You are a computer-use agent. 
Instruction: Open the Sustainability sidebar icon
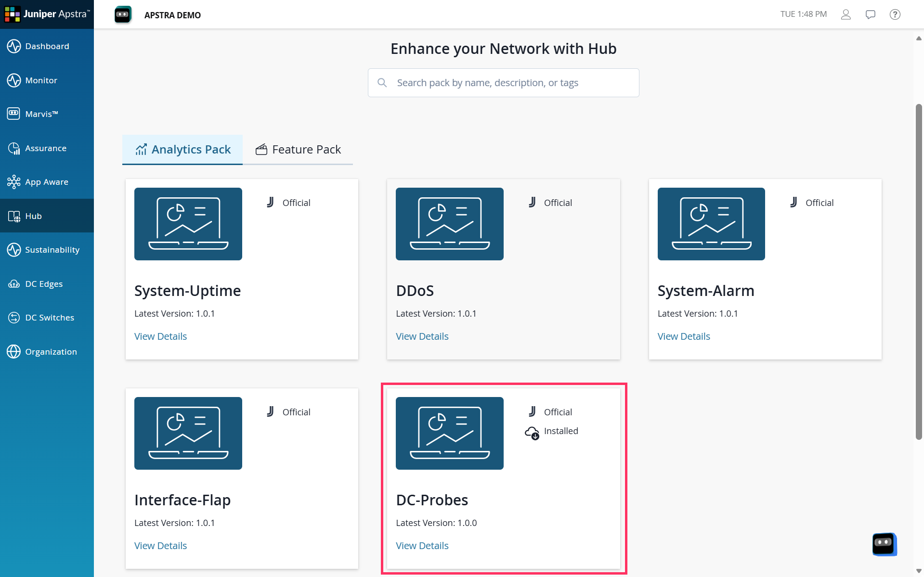pyautogui.click(x=14, y=250)
